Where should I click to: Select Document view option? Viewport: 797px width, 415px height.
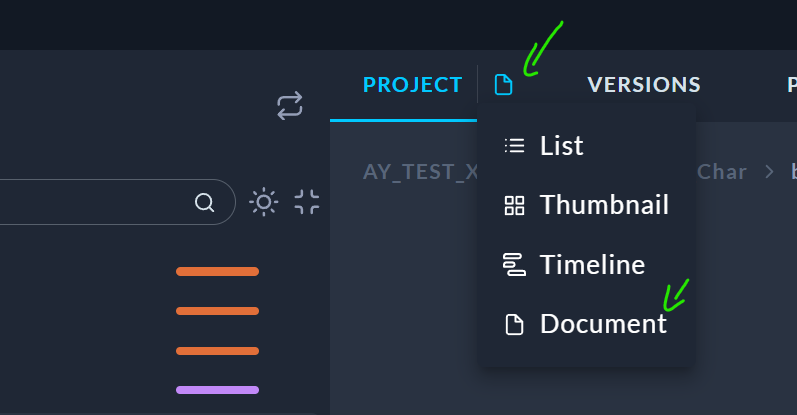point(602,324)
